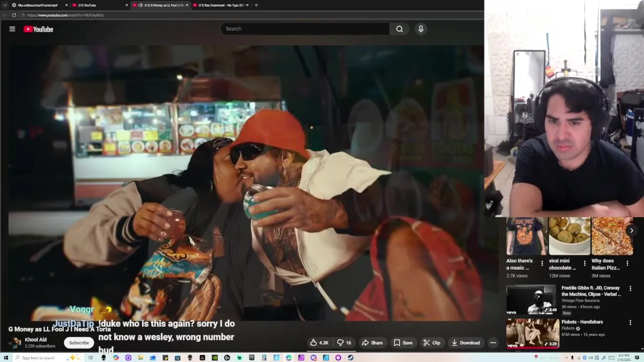Open the Windows Start menu
The image size is (644, 362).
[6, 357]
